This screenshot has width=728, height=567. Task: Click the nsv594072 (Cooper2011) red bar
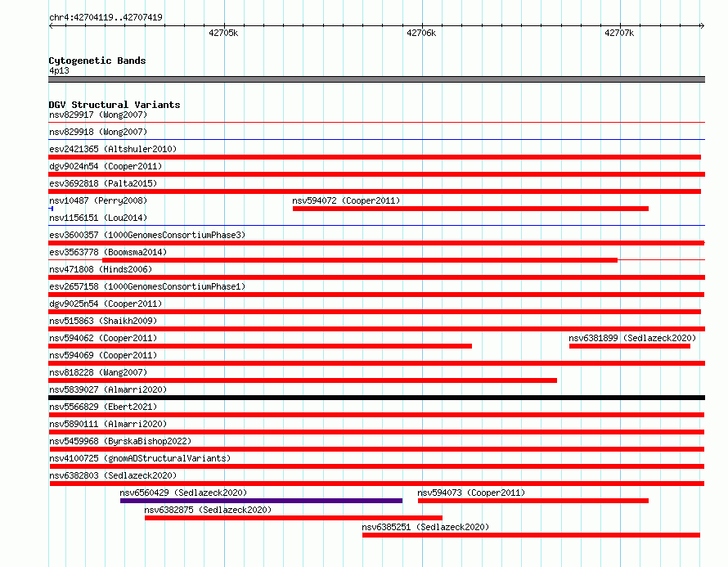point(470,209)
